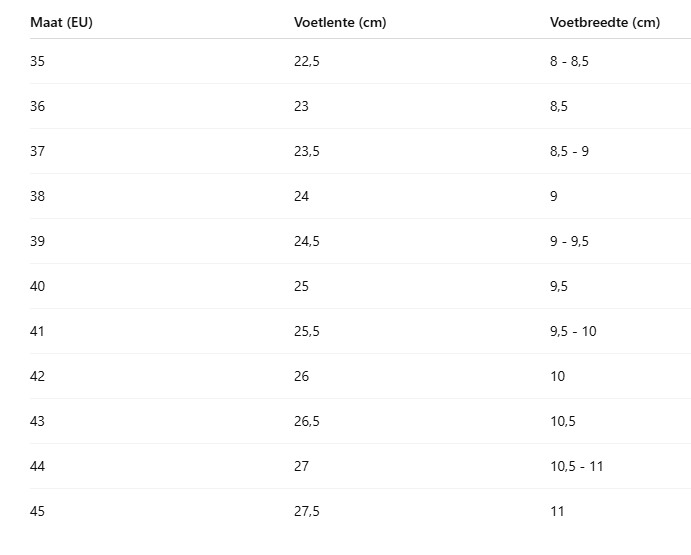
Task: Click foot length 25 for size 40
Action: click(301, 286)
